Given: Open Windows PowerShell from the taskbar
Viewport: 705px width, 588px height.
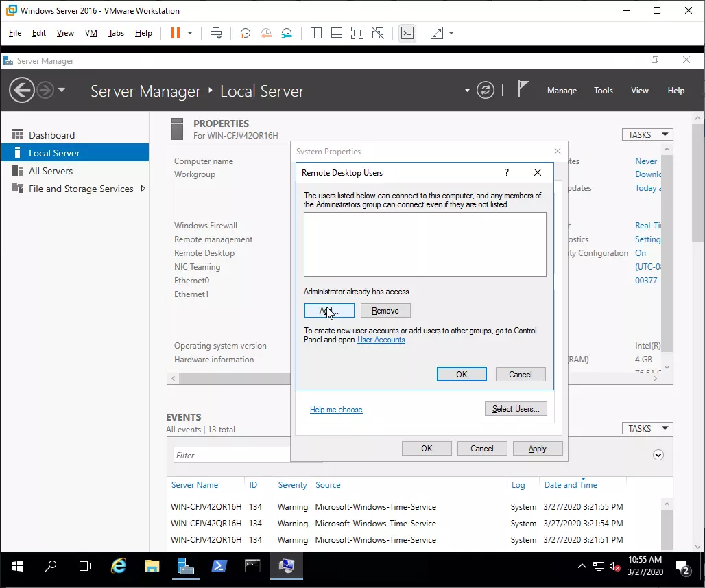Looking at the screenshot, I should pyautogui.click(x=219, y=566).
